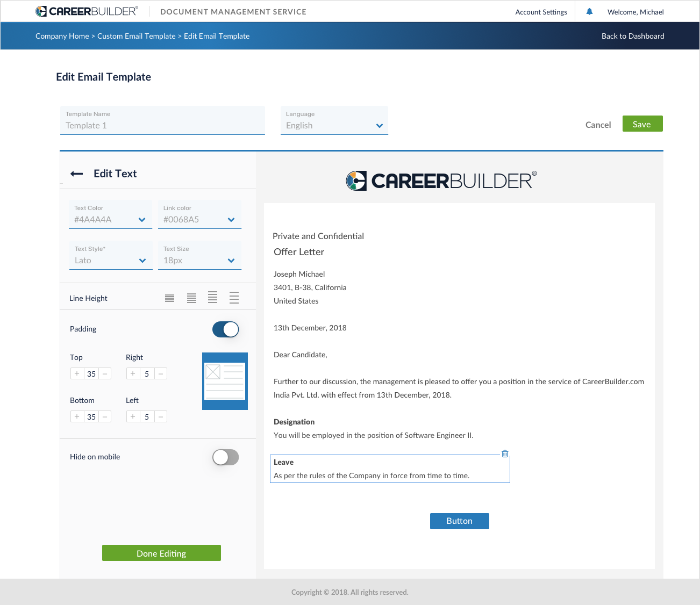Increase Right padding with plus
Screen dimensions: 700x605
tap(133, 373)
